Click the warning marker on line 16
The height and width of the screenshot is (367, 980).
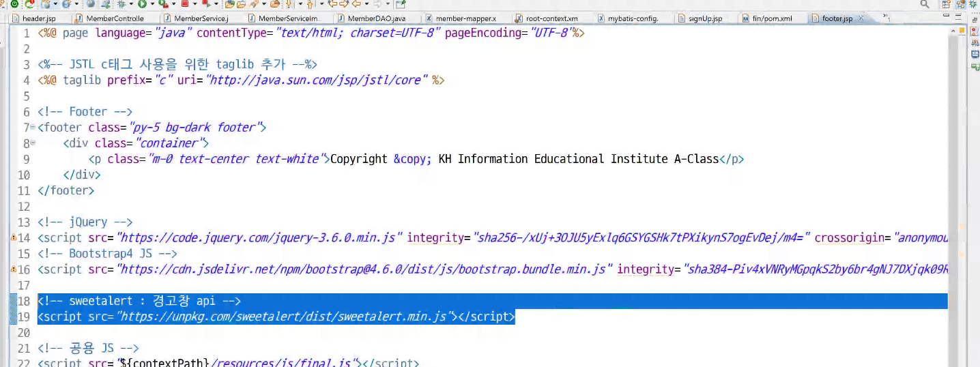tap(14, 269)
